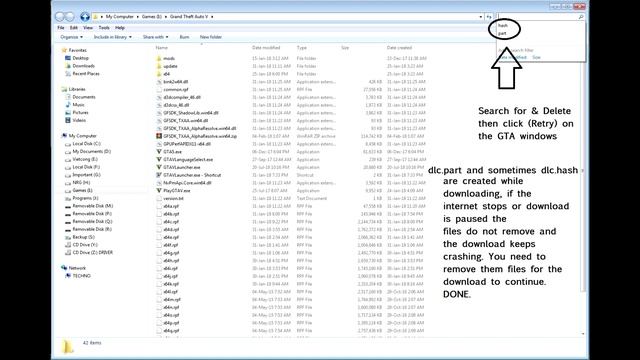Click the mods folder icon
Image resolution: width=640 pixels, height=360 pixels.
[159, 58]
